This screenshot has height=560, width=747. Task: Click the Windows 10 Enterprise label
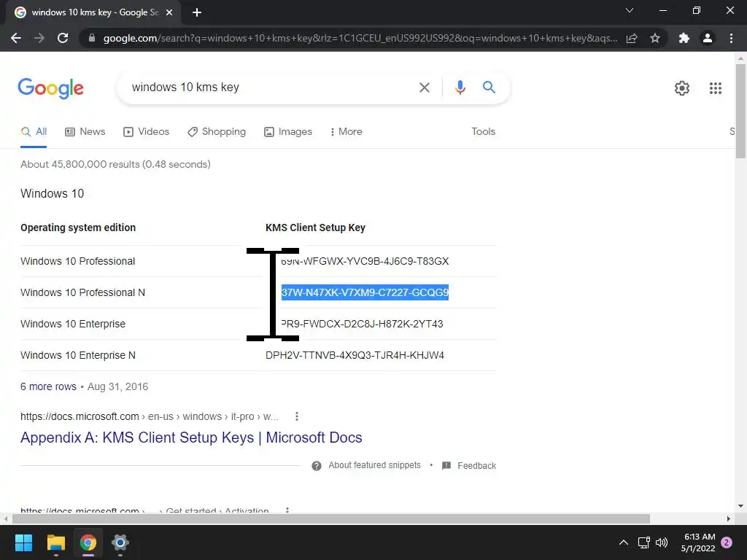point(73,324)
